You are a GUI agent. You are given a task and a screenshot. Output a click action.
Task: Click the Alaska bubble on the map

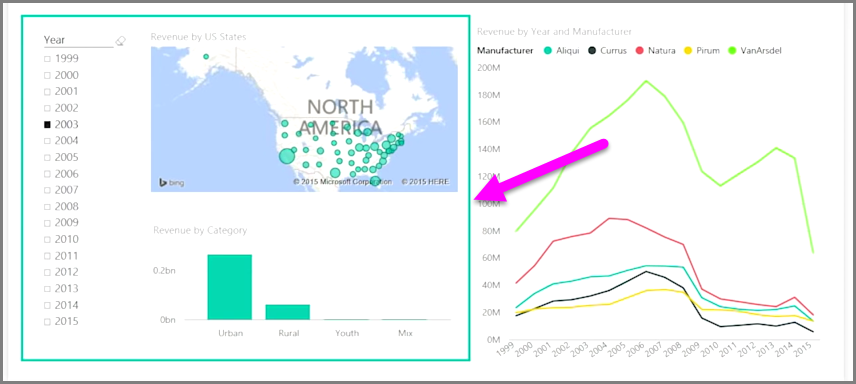click(206, 56)
